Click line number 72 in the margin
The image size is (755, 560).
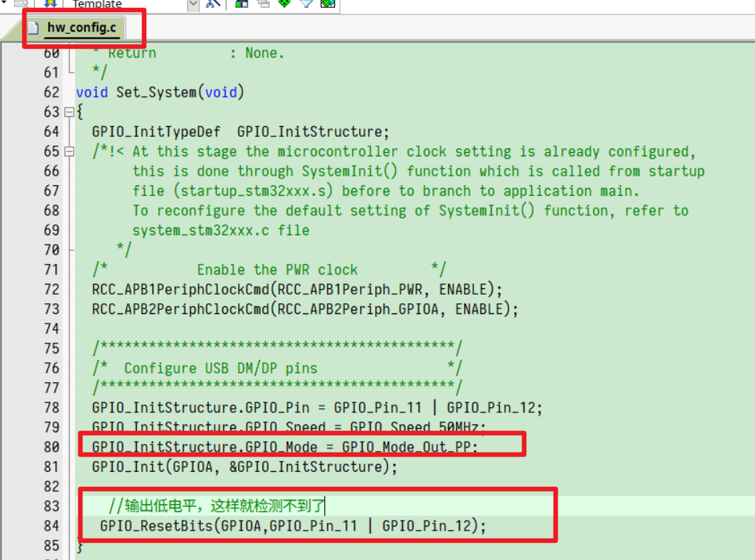[x=51, y=289]
